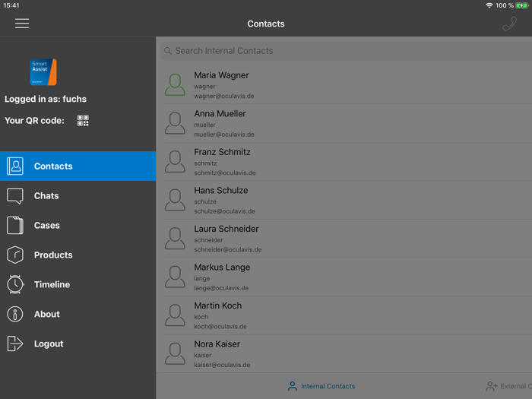Switch to the External Contacts tab
The height and width of the screenshot is (399, 532).
(508, 386)
